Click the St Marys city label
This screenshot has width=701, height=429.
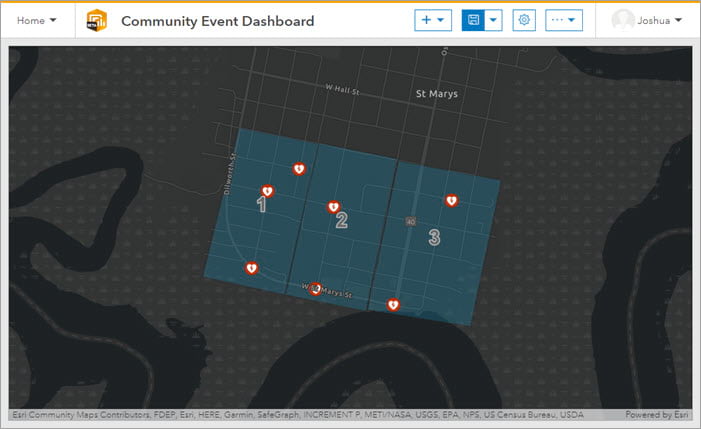pos(437,94)
